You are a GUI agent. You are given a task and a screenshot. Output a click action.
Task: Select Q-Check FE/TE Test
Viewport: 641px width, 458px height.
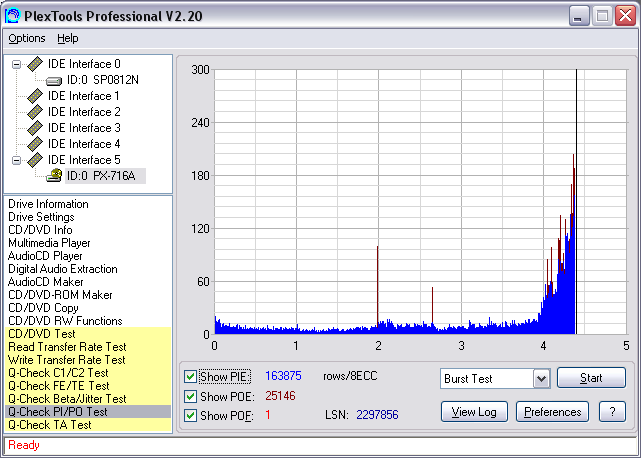pyautogui.click(x=88, y=386)
